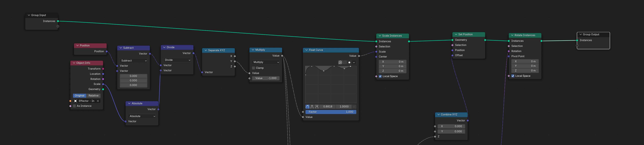Click Combine XYZ Vector output socket

[468, 121]
